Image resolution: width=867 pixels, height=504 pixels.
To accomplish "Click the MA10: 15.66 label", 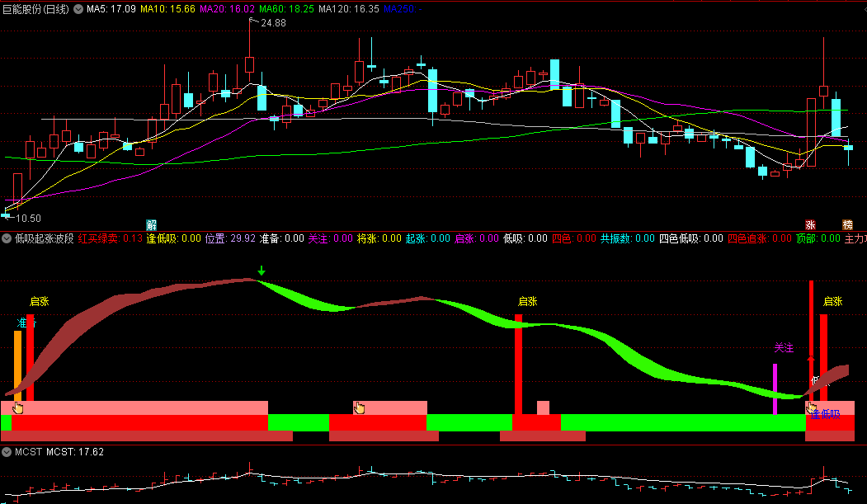I will click(x=167, y=9).
